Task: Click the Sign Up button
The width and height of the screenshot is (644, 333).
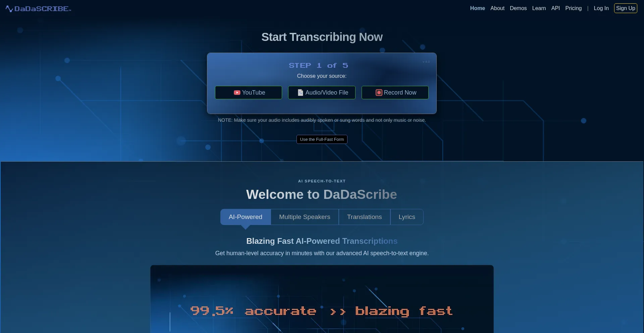Action: click(626, 8)
